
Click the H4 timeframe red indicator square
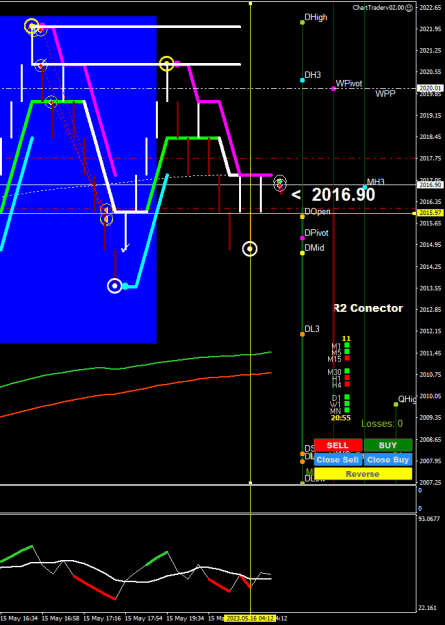tap(347, 384)
